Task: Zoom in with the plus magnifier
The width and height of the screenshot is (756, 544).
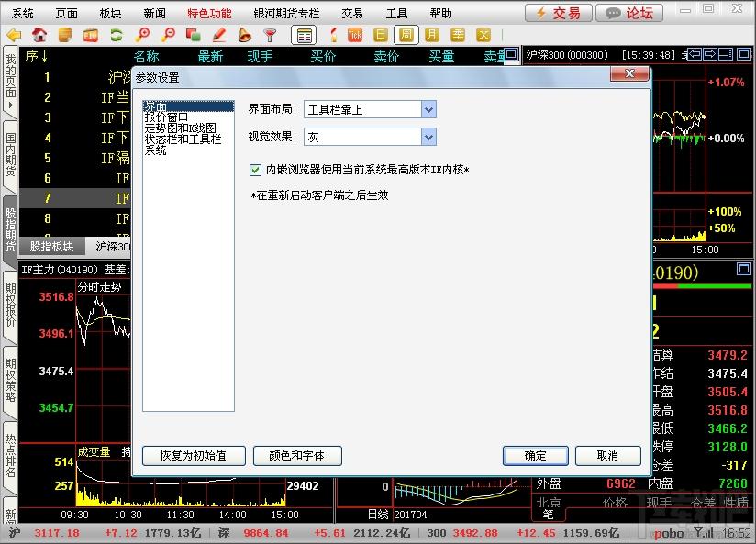Action: click(142, 35)
